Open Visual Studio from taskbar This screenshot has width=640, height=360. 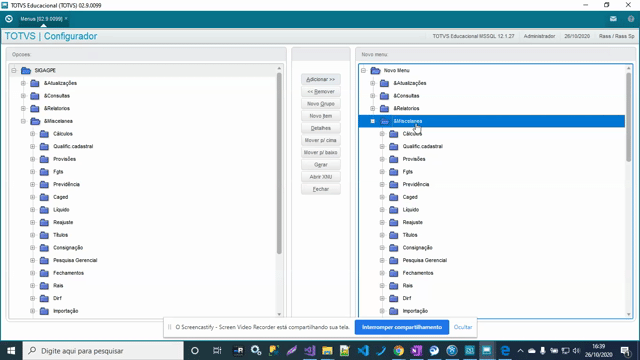tap(309, 351)
